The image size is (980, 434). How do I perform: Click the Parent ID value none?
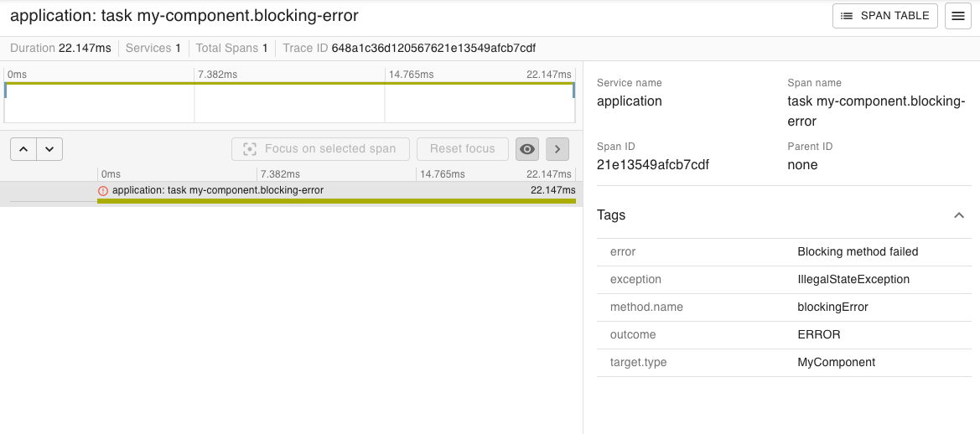(802, 165)
